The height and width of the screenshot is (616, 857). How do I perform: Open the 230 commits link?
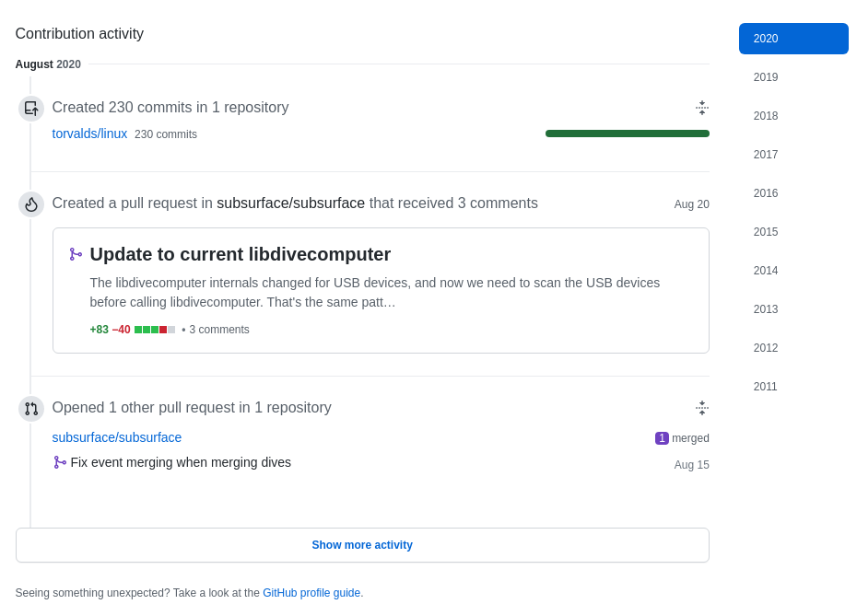[x=166, y=134]
